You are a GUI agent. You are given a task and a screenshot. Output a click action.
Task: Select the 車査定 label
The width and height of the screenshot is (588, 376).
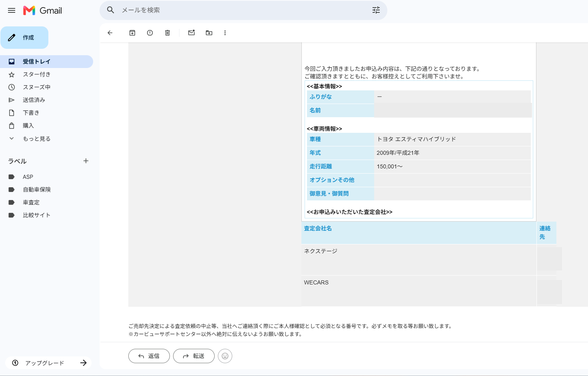click(46, 202)
